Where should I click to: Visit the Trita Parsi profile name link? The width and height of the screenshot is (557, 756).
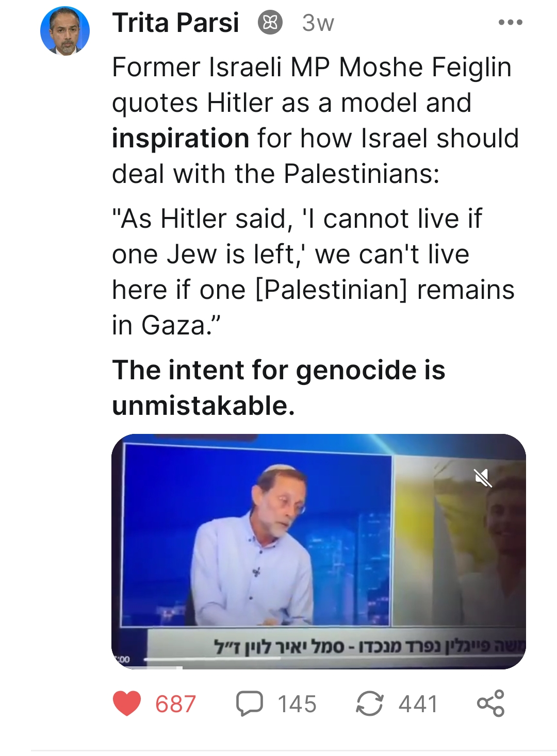tap(176, 23)
